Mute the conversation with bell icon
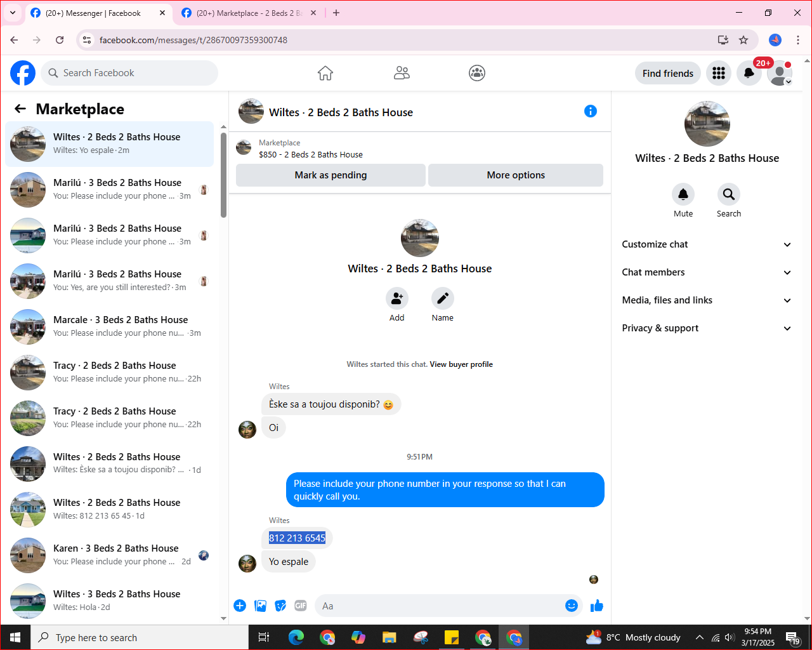 point(683,194)
